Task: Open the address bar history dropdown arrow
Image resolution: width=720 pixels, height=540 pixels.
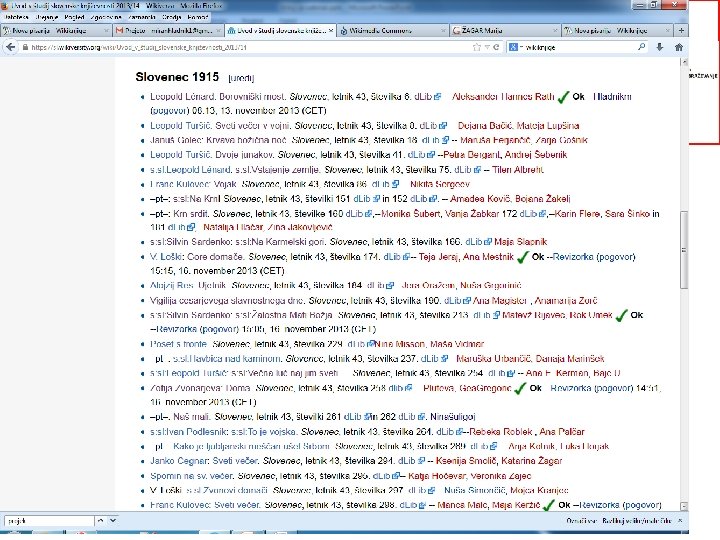Action: (x=487, y=47)
